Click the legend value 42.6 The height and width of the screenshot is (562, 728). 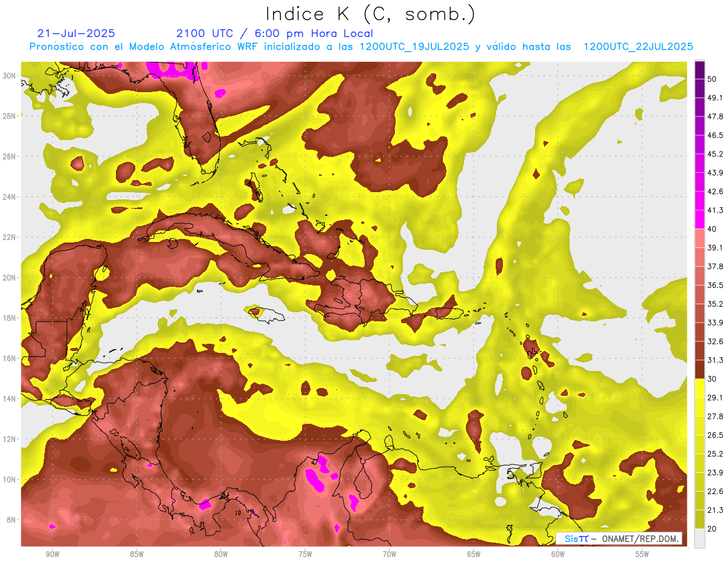(x=715, y=192)
